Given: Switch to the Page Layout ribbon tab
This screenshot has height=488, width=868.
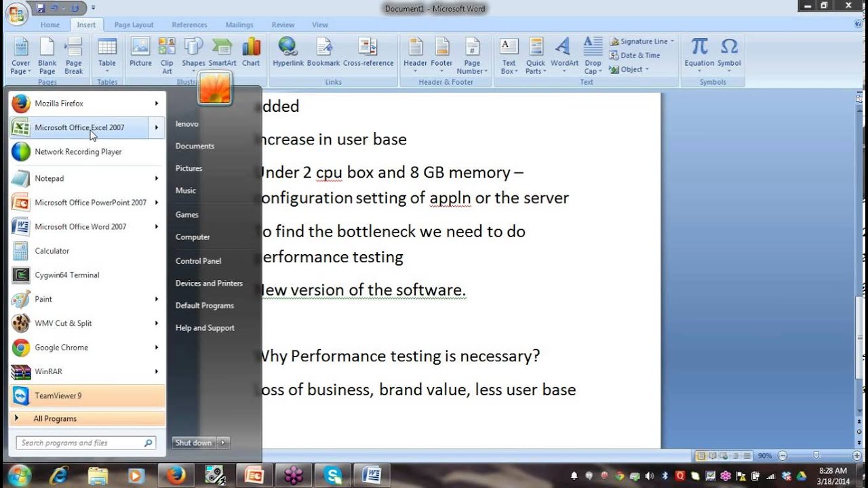Looking at the screenshot, I should (134, 25).
